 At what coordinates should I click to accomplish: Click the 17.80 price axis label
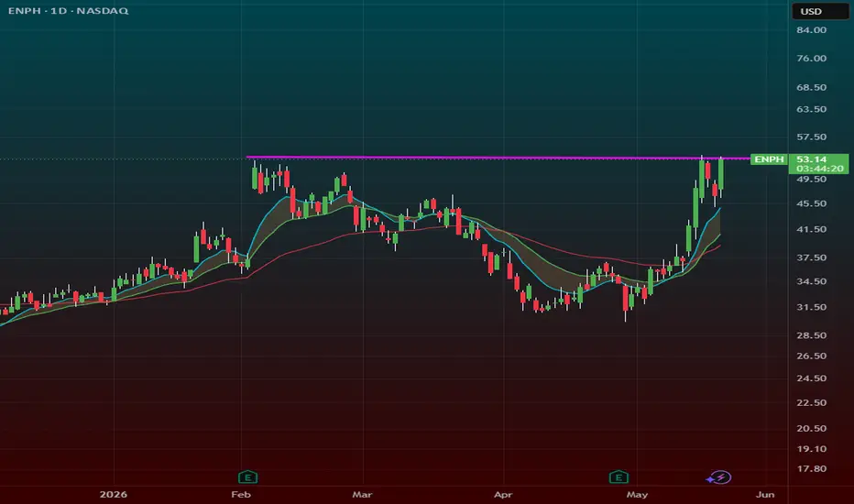coord(812,468)
